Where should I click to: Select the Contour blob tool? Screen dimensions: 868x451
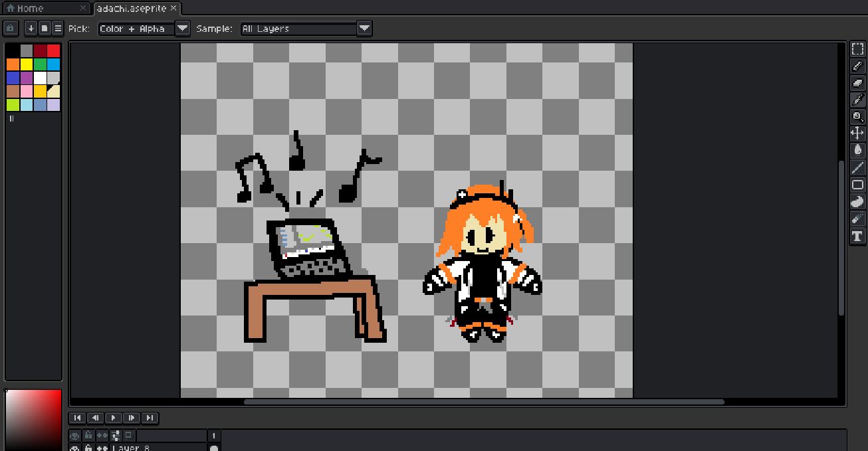pos(857,202)
